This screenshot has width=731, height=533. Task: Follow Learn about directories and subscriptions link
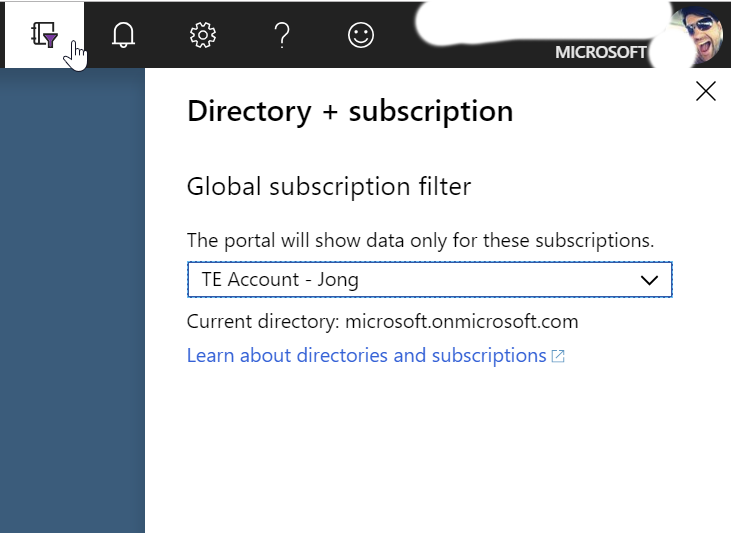tap(366, 356)
